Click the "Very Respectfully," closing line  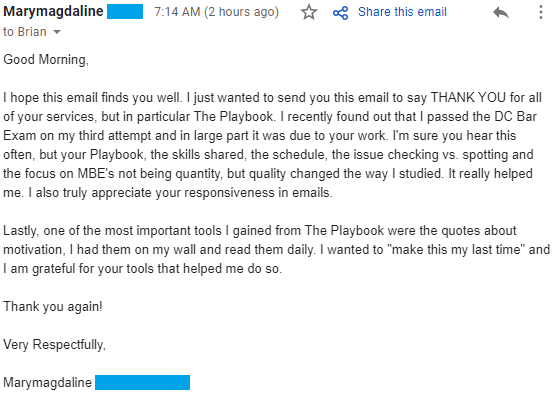[54, 344]
